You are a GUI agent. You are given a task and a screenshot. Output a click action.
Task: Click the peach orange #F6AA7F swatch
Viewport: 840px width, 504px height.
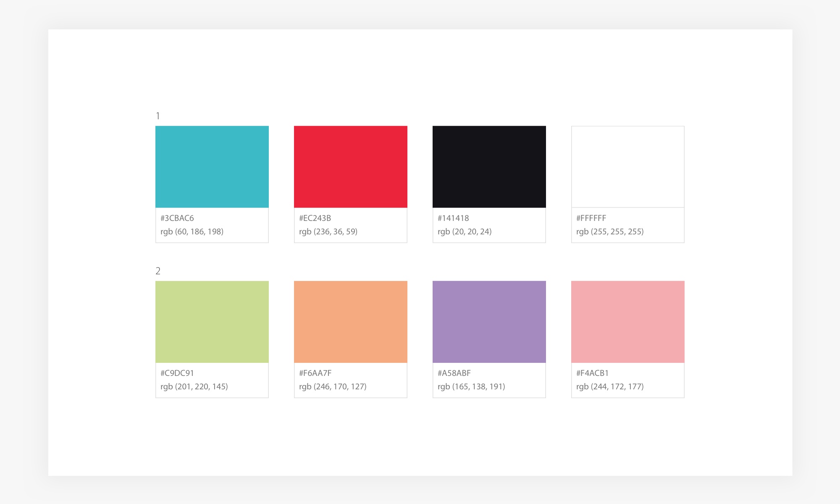tap(351, 322)
